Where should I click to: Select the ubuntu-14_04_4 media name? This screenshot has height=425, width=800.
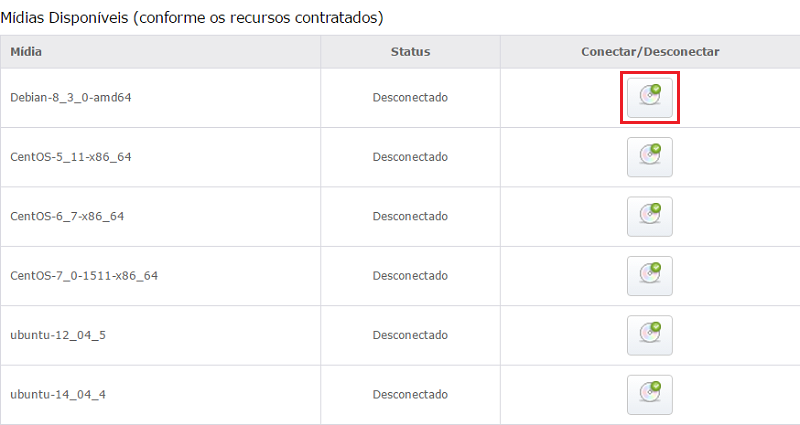[x=58, y=394]
